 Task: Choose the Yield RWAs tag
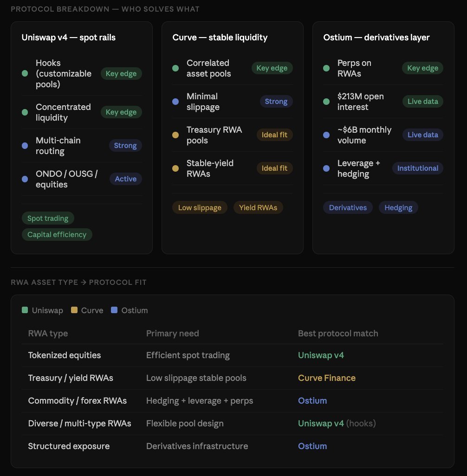coord(258,207)
